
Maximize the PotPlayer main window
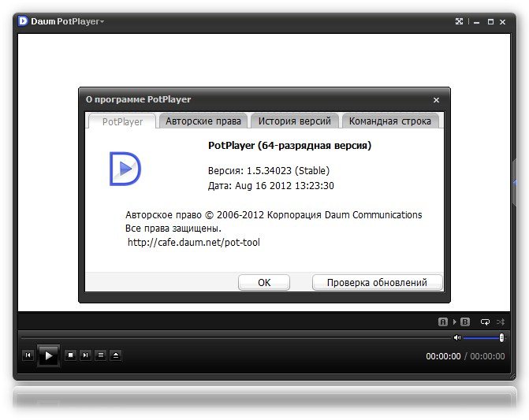(490, 22)
